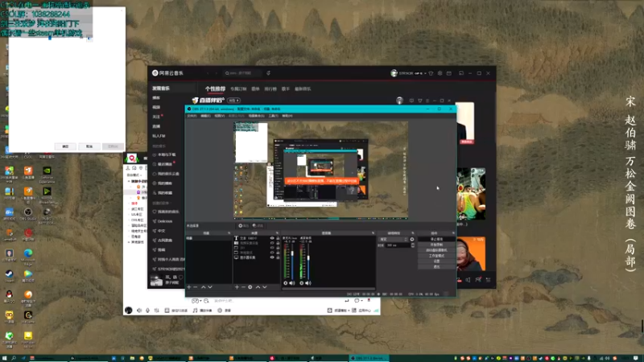Image resolution: width=644 pixels, height=362 pixels.
Task: Click the stop streaming button in OBS controls
Action: [x=436, y=239]
